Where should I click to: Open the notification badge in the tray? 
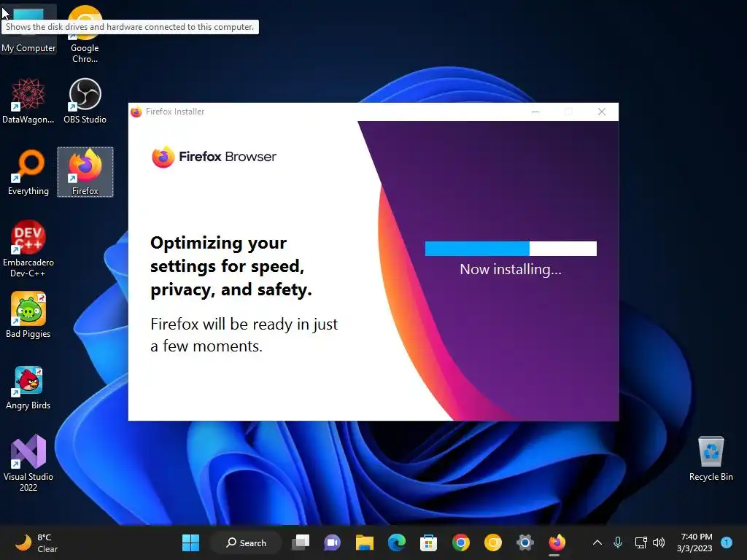(727, 542)
